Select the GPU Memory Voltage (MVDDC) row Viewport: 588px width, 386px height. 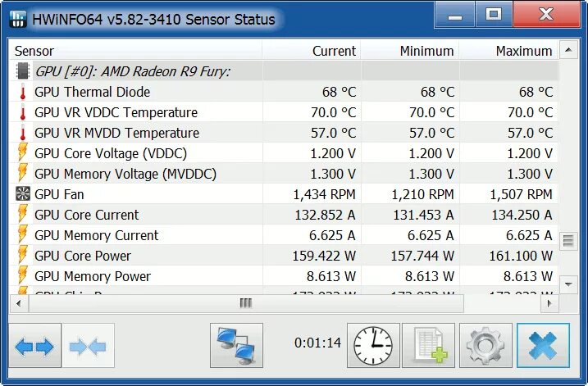(284, 174)
